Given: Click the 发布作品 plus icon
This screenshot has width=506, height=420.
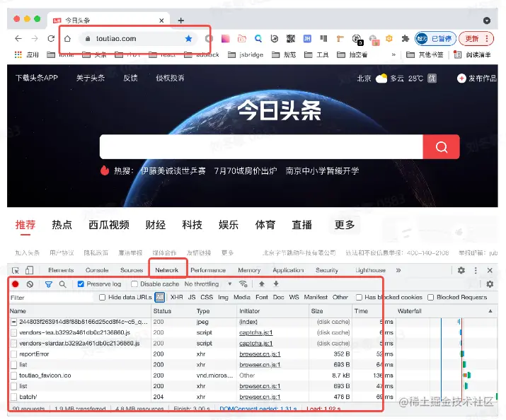Looking at the screenshot, I should (461, 78).
